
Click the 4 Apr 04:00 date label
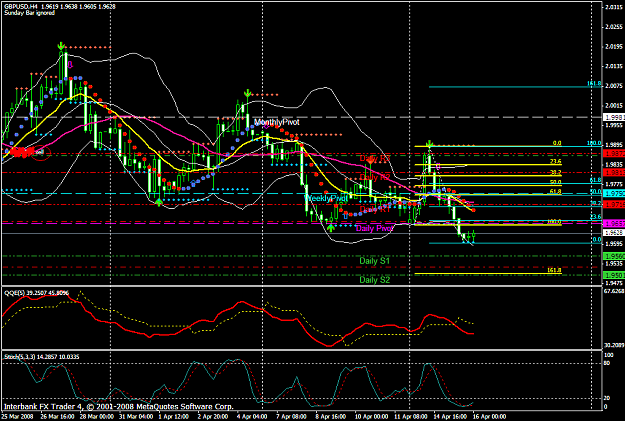click(252, 417)
